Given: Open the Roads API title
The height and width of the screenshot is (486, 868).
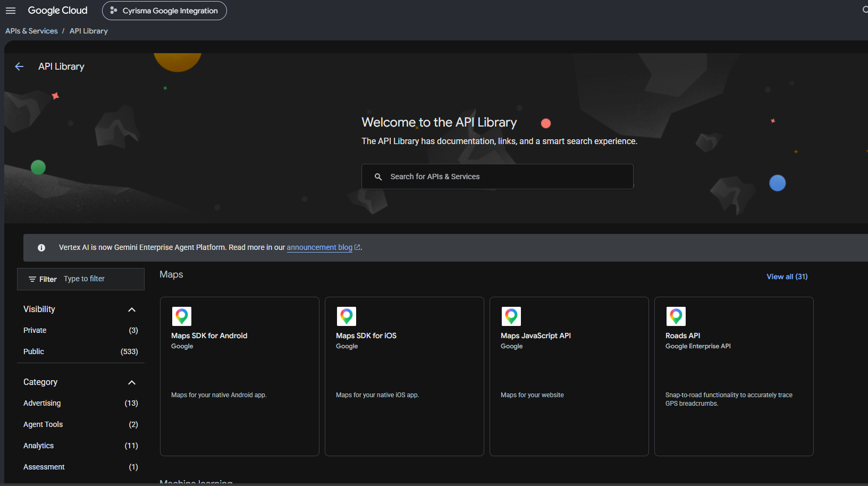Looking at the screenshot, I should tap(682, 336).
